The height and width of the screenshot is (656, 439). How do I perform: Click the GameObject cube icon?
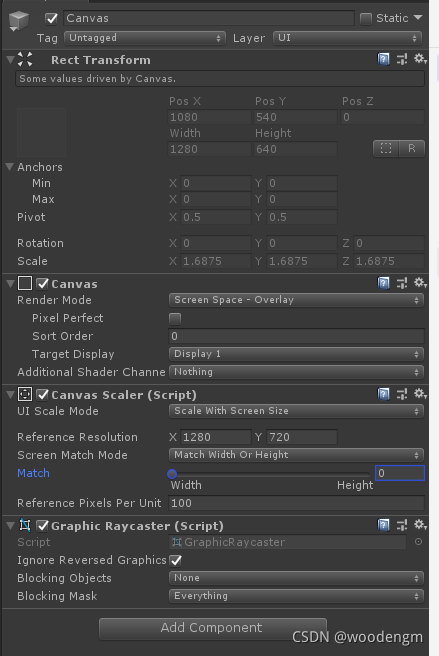pyautogui.click(x=18, y=20)
